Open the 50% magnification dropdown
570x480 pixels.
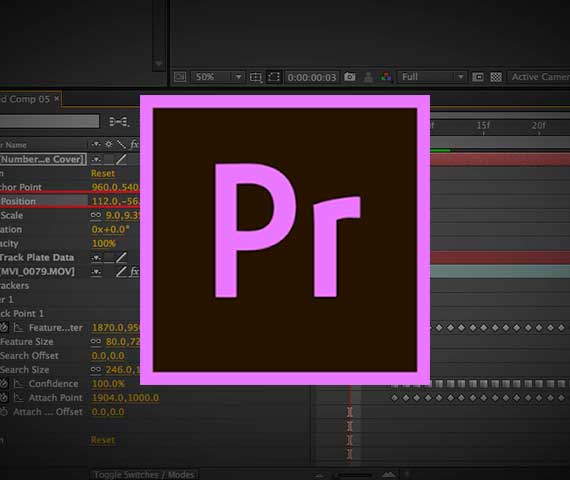point(217,77)
